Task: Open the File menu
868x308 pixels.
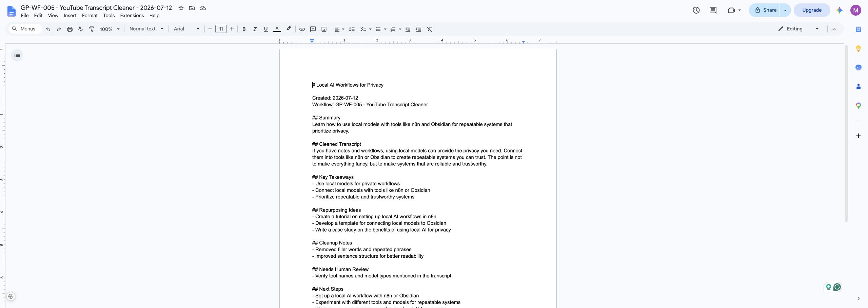Action: coord(25,16)
